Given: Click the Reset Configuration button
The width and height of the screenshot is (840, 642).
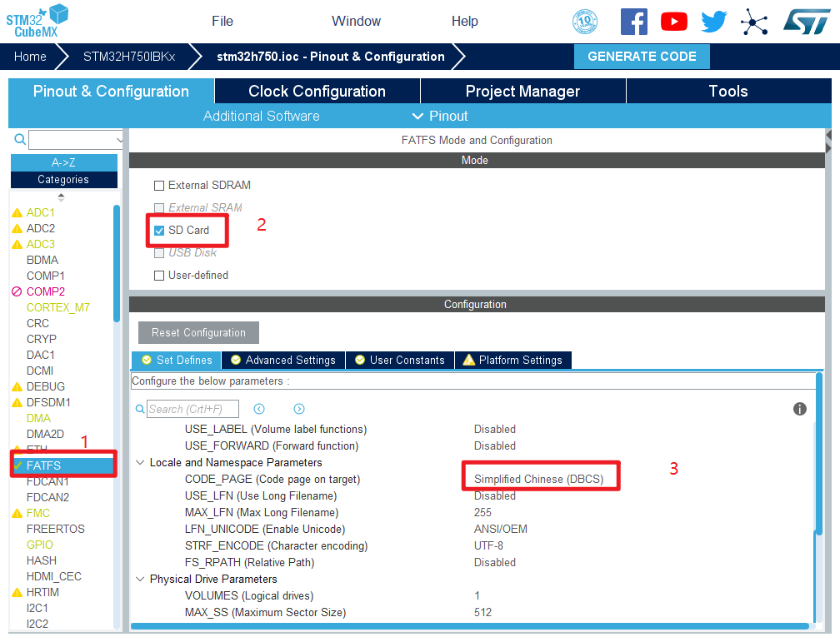Looking at the screenshot, I should 198,333.
